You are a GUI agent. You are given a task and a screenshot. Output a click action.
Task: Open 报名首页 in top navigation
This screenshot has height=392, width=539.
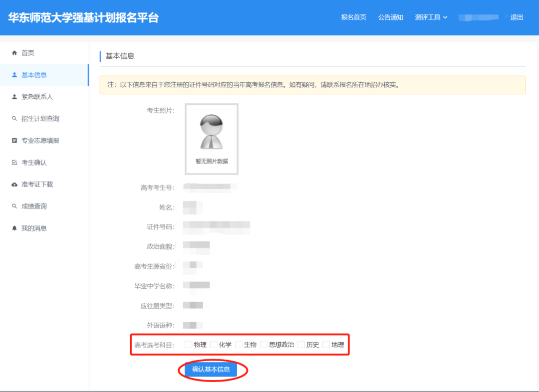click(353, 17)
